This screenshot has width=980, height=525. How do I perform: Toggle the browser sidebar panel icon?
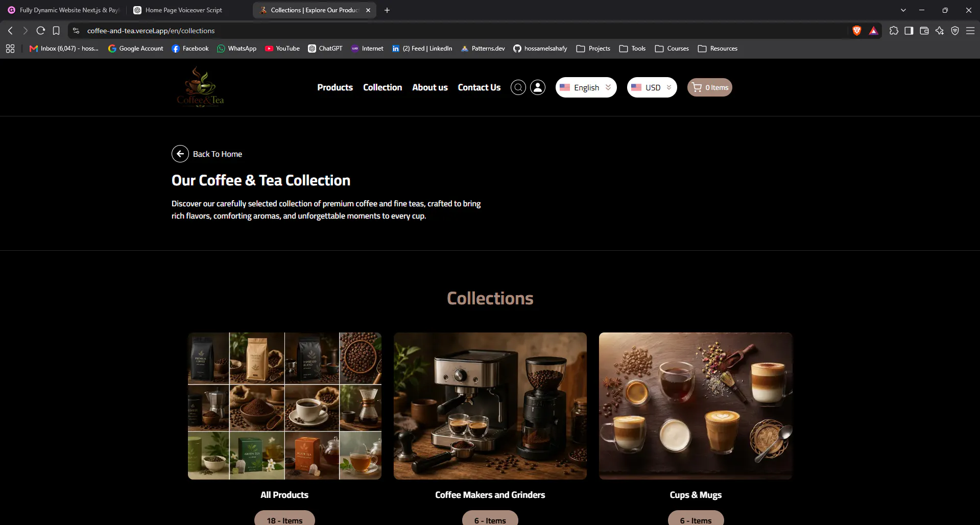[909, 31]
